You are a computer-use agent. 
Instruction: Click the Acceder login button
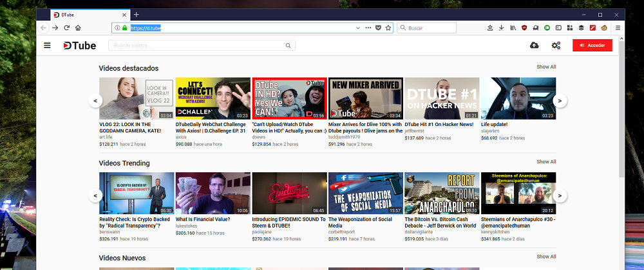point(592,46)
